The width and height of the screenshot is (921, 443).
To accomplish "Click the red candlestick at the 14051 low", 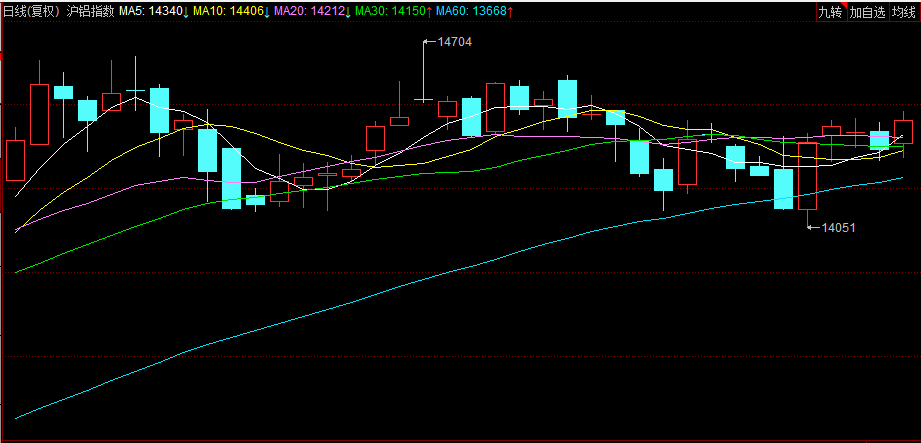I will click(808, 180).
